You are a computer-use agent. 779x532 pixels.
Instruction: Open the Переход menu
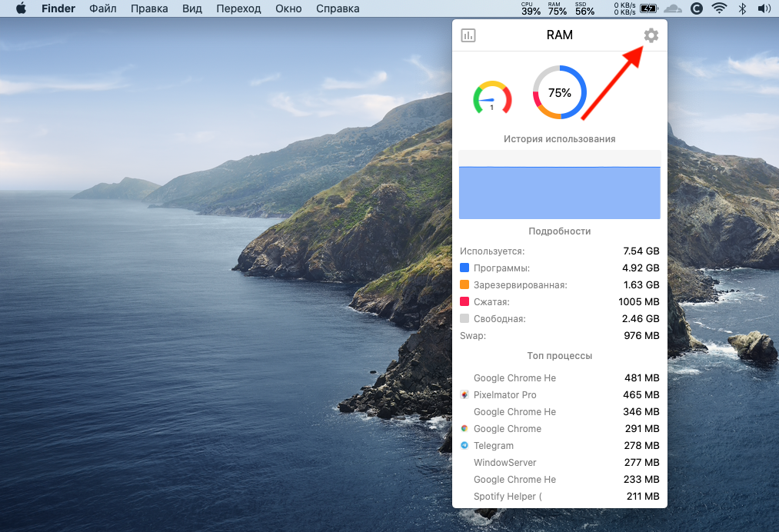(x=238, y=9)
